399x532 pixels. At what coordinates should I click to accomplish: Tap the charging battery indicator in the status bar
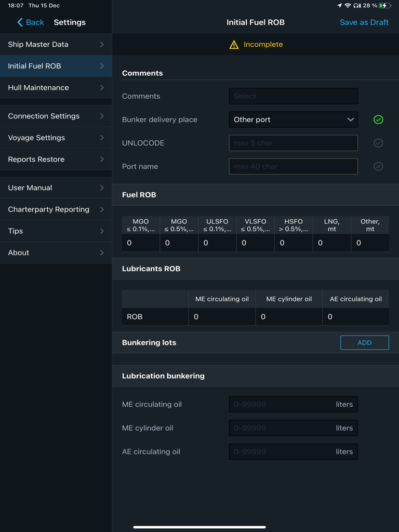click(385, 5)
